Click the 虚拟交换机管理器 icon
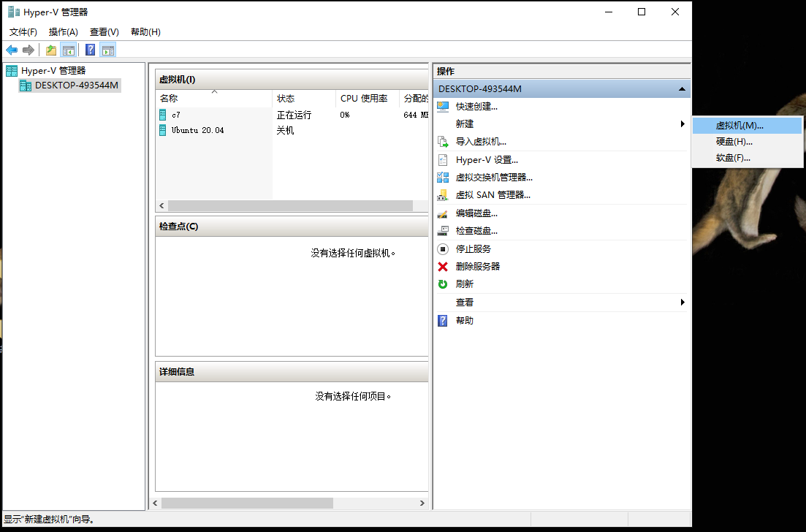The height and width of the screenshot is (532, 806). [443, 178]
